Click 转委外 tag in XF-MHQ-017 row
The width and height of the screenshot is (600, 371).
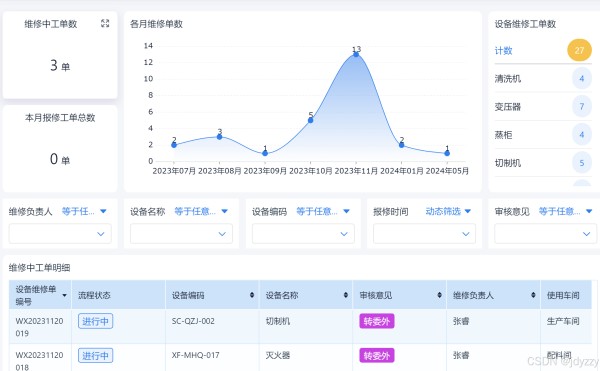click(x=377, y=355)
